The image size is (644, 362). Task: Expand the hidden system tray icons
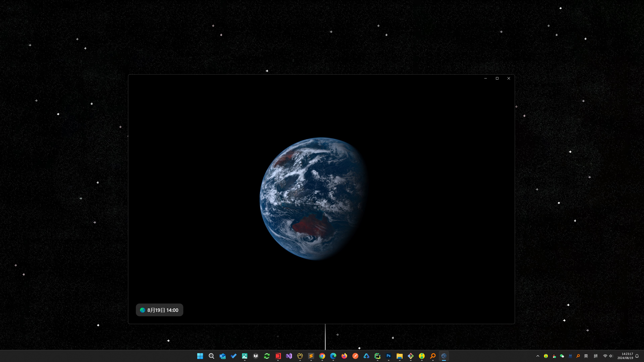pos(538,356)
